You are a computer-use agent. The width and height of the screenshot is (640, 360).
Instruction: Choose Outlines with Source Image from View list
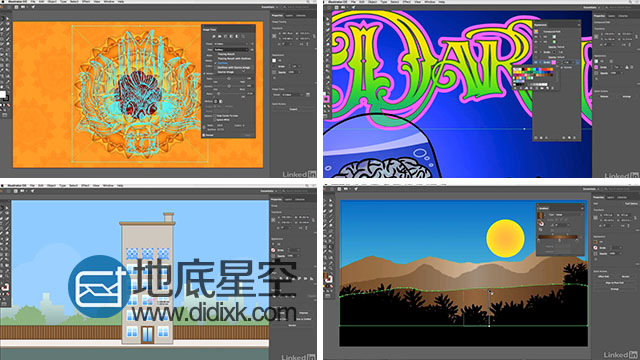(x=234, y=67)
